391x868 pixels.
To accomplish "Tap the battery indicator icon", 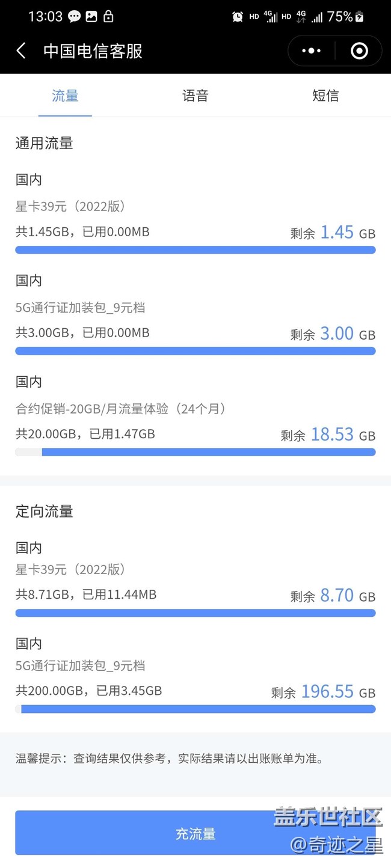I will pos(360,17).
